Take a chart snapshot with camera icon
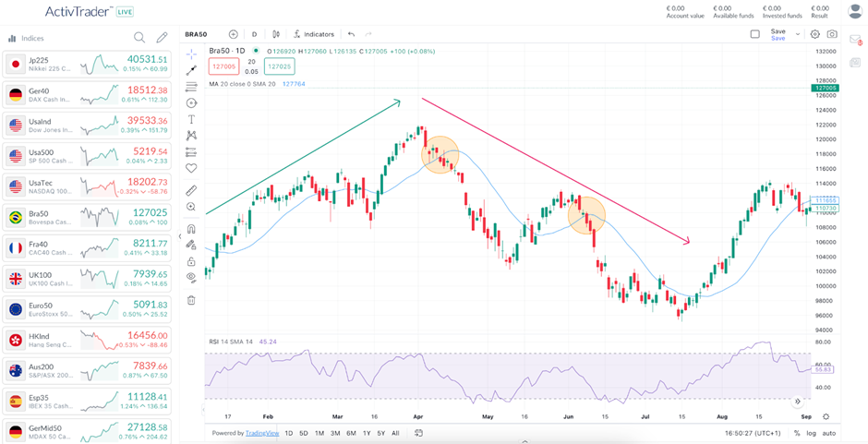This screenshot has height=444, width=868. click(x=832, y=34)
